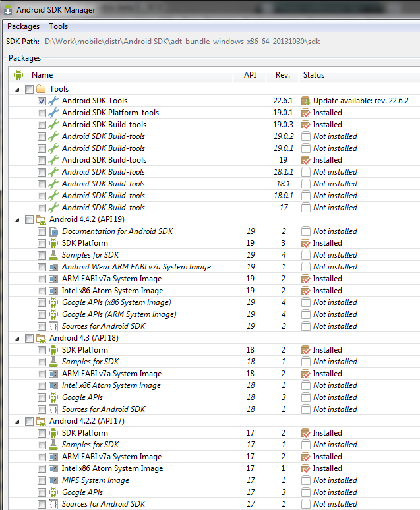Click the Google APIs (ARM System Image) icon

pos(53,314)
